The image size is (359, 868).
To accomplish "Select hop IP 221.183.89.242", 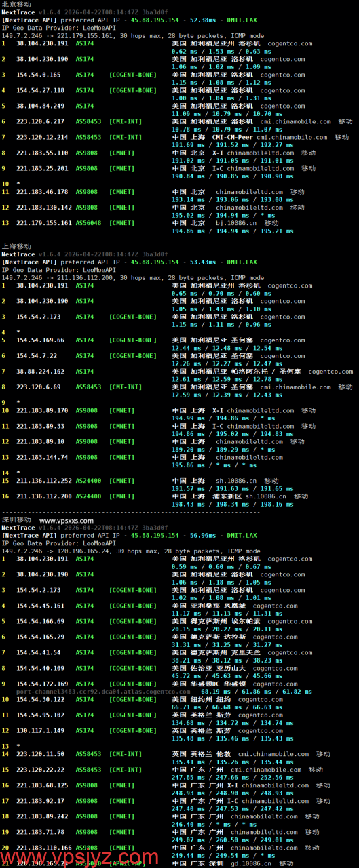I will [42, 816].
